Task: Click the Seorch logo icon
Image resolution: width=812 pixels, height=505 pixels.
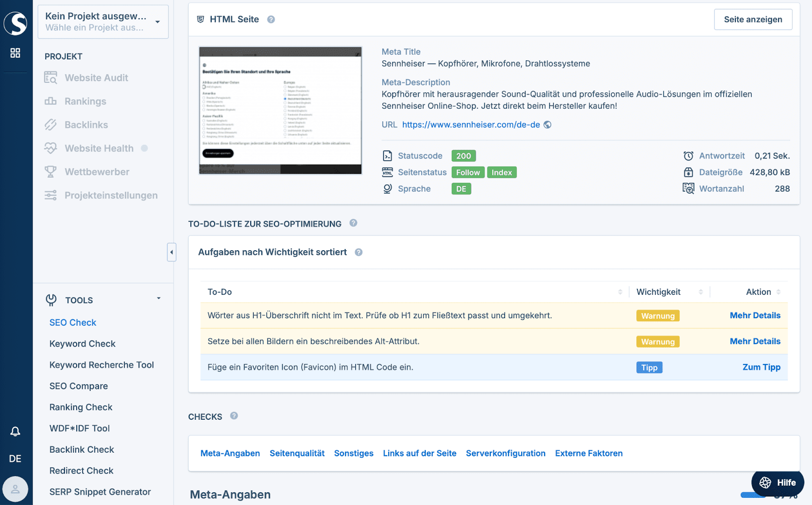Action: click(15, 23)
